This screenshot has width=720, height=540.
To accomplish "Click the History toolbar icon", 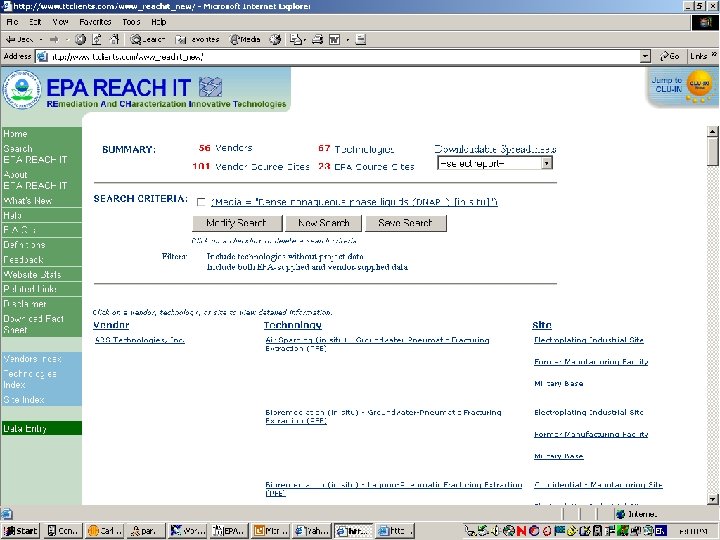I will pyautogui.click(x=275, y=39).
